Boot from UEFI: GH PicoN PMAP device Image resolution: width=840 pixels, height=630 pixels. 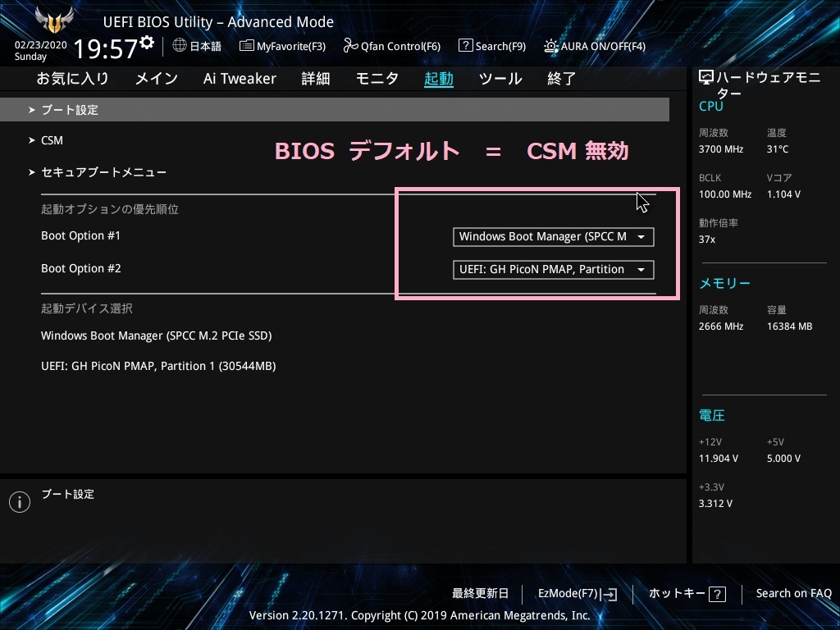tap(158, 367)
